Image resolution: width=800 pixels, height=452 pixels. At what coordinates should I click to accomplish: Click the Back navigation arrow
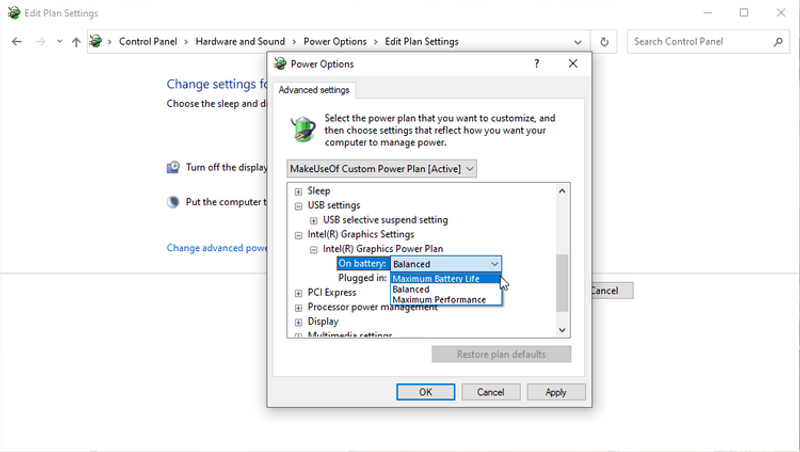coord(17,42)
